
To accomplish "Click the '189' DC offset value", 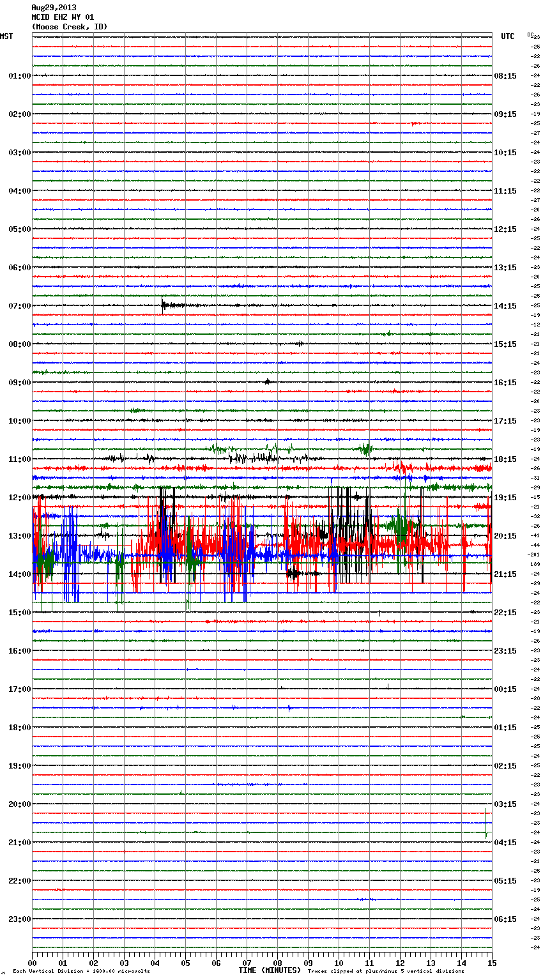I will (x=536, y=564).
